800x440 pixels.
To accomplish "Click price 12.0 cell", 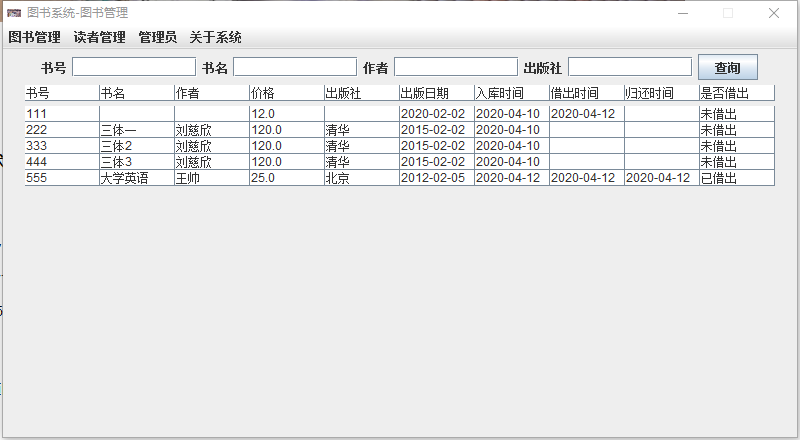I will (x=287, y=114).
